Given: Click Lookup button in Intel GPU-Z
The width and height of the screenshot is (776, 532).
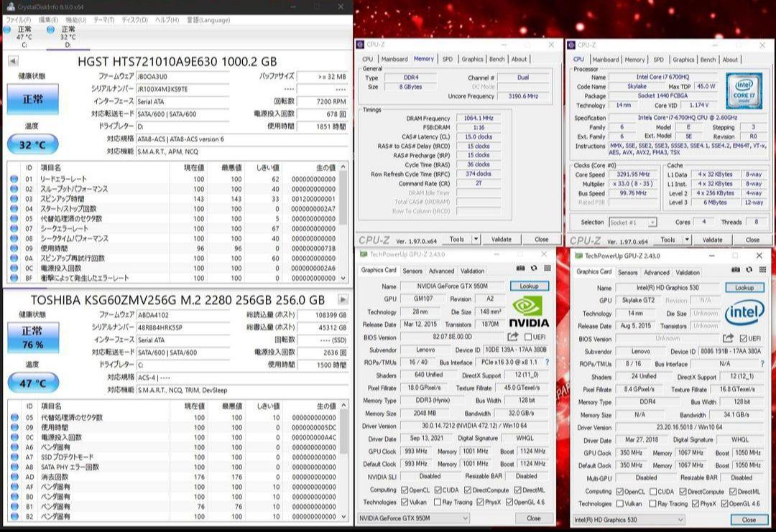Looking at the screenshot, I should (744, 288).
